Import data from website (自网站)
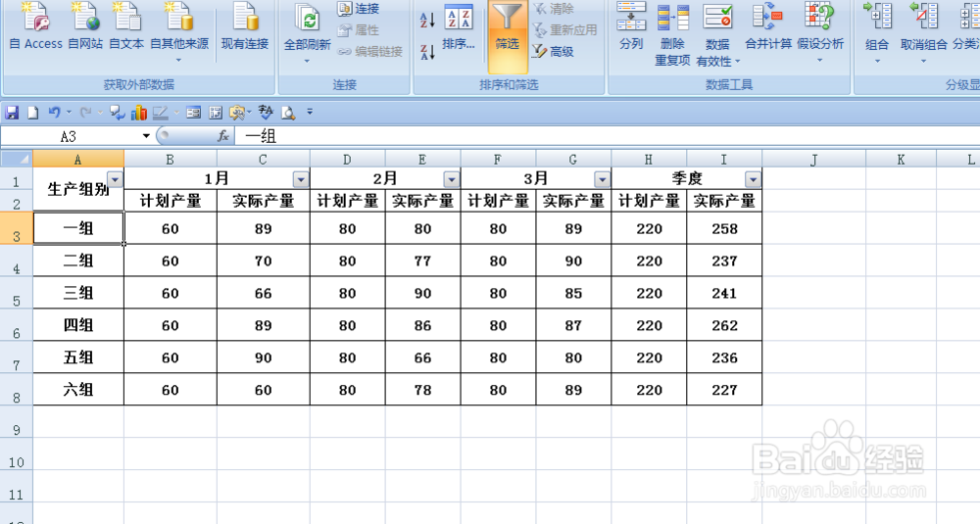 click(85, 26)
